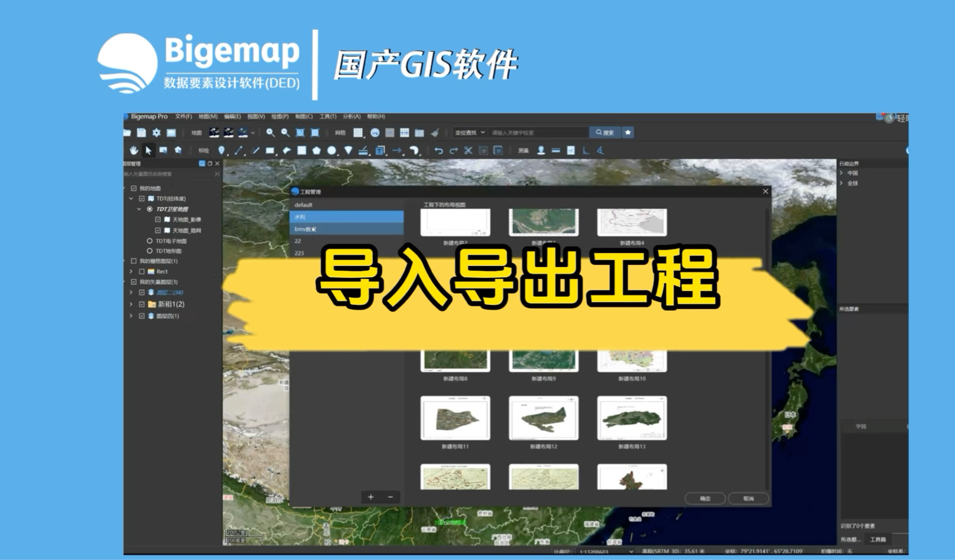
Task: Click the zoom out magnifier icon
Action: click(x=285, y=133)
